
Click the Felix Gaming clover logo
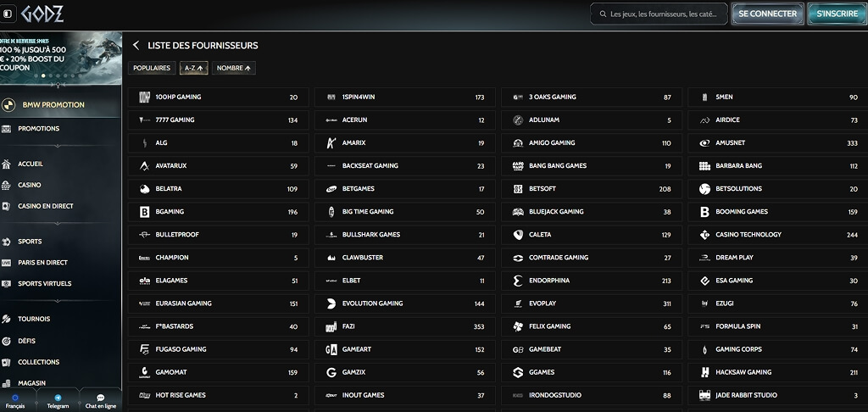click(518, 326)
